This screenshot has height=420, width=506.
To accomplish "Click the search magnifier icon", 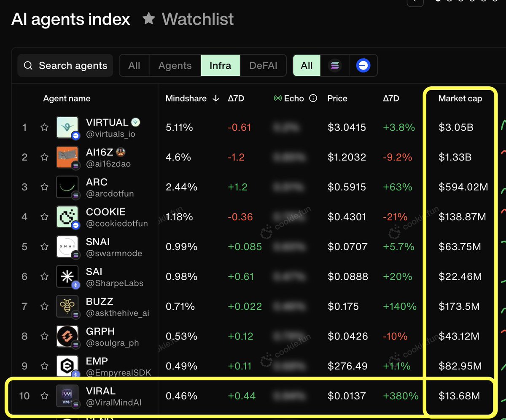I will point(28,66).
